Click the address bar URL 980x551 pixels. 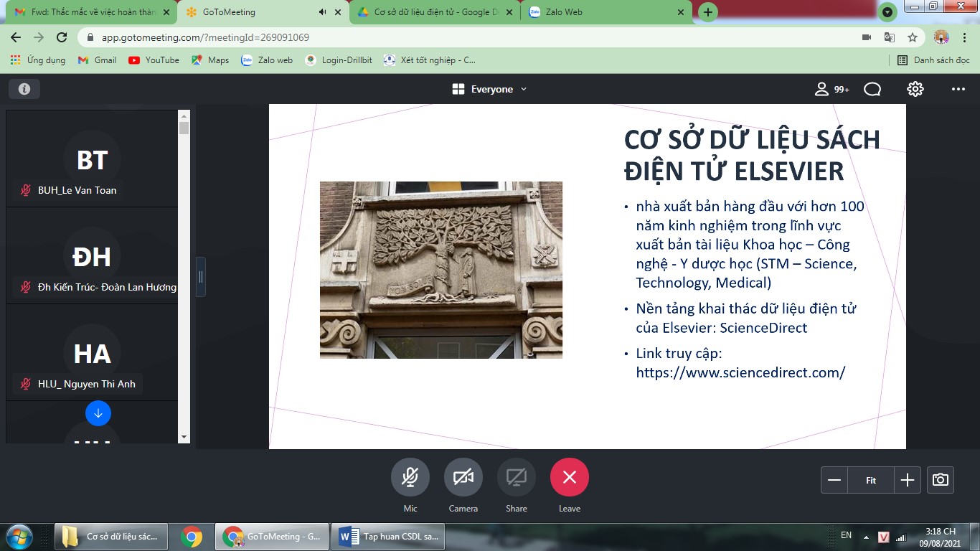pyautogui.click(x=204, y=37)
